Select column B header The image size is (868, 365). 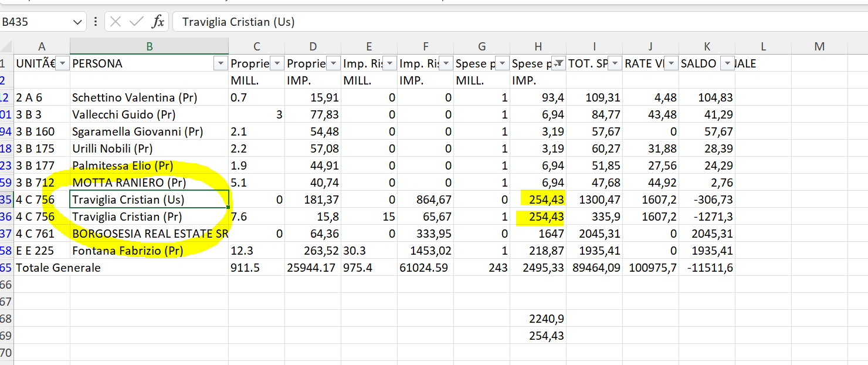pyautogui.click(x=150, y=46)
